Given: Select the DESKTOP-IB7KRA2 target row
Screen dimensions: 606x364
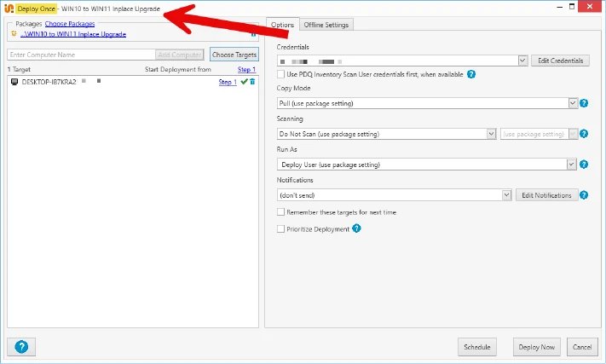Looking at the screenshot, I should point(133,82).
